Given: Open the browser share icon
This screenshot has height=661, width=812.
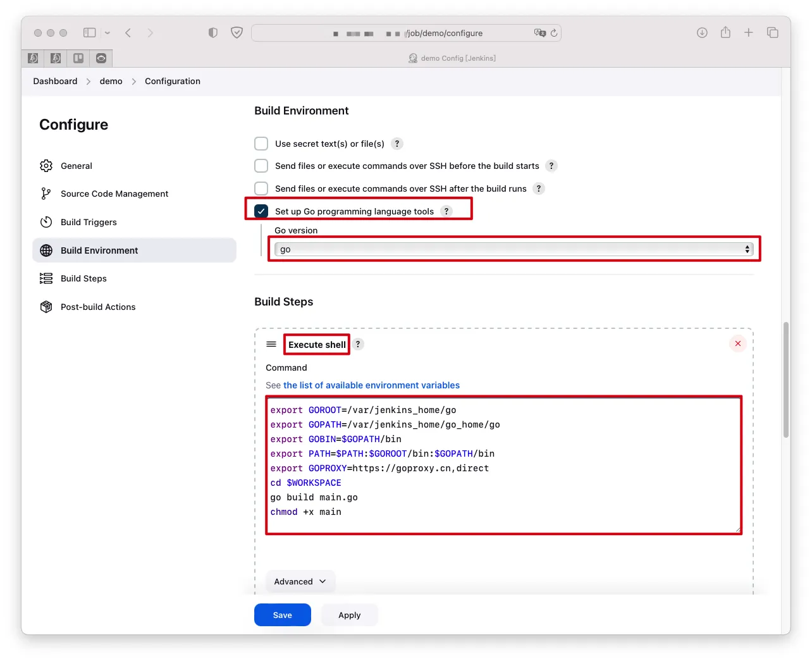Looking at the screenshot, I should tap(725, 33).
